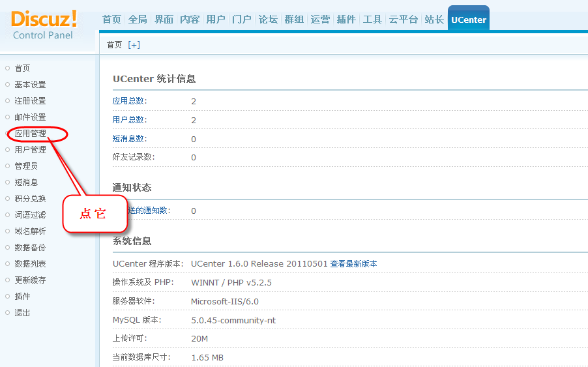Viewport: 588px width, 367px height.
Task: Open the 插件 top navigation tab
Action: pyautogui.click(x=346, y=20)
